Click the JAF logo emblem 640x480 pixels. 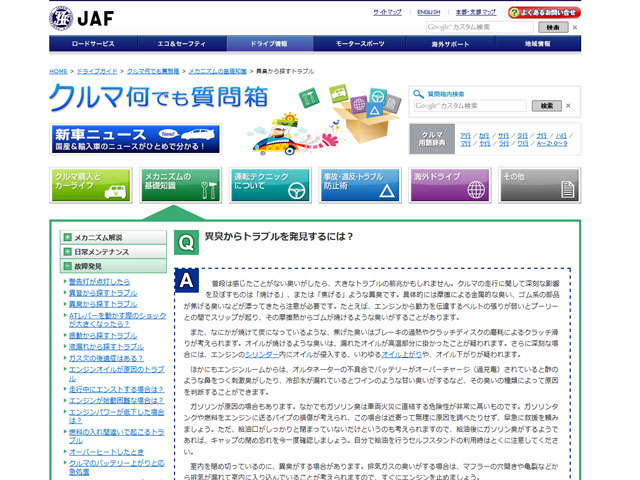(60, 17)
